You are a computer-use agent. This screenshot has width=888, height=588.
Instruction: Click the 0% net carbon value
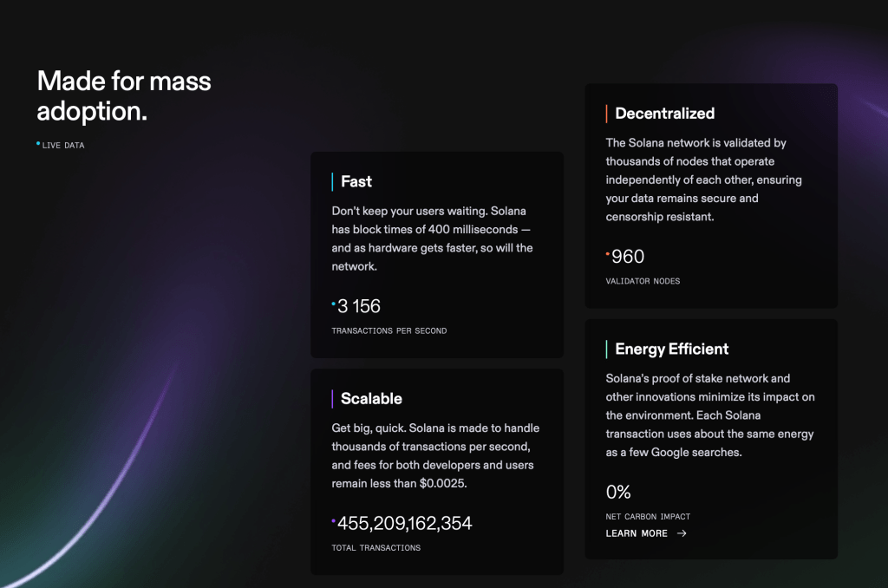[618, 492]
